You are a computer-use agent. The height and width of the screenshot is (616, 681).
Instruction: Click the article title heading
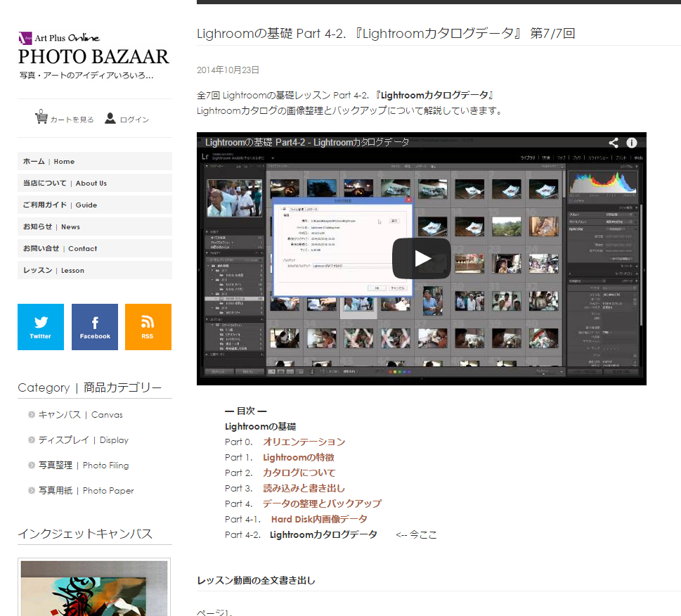[x=386, y=34]
